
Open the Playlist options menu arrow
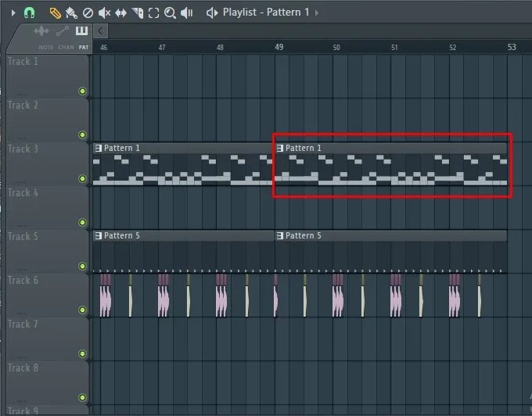click(13, 13)
